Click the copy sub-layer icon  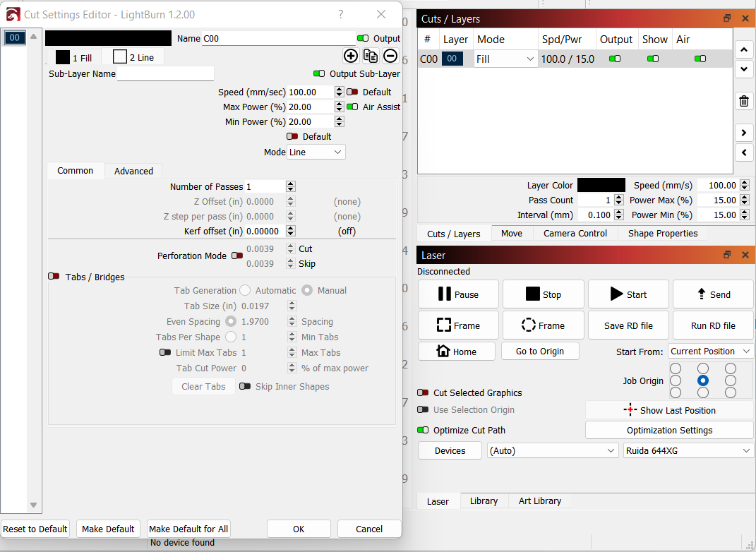(371, 56)
